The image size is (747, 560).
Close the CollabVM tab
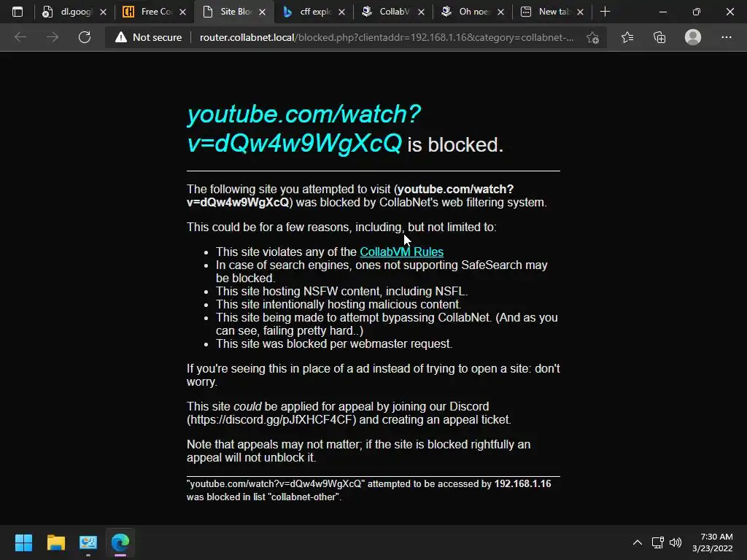click(421, 12)
